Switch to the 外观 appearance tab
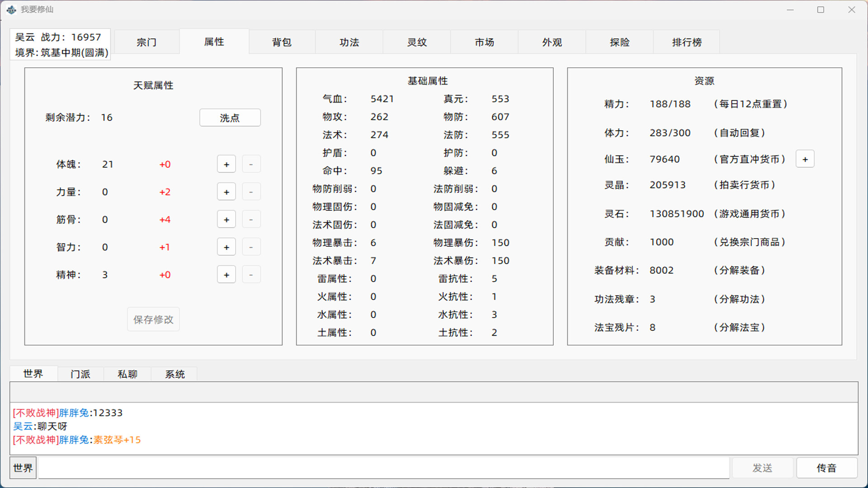This screenshot has height=488, width=868. (552, 42)
